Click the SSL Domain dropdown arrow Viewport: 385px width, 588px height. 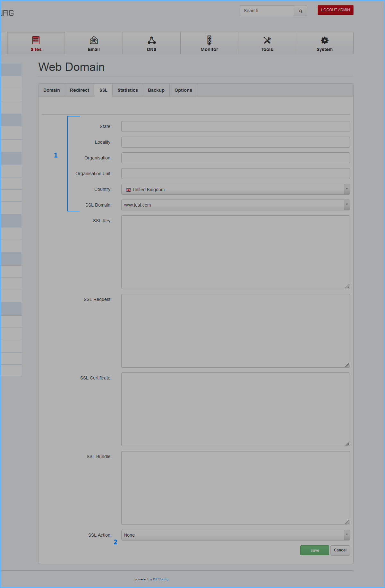point(347,205)
